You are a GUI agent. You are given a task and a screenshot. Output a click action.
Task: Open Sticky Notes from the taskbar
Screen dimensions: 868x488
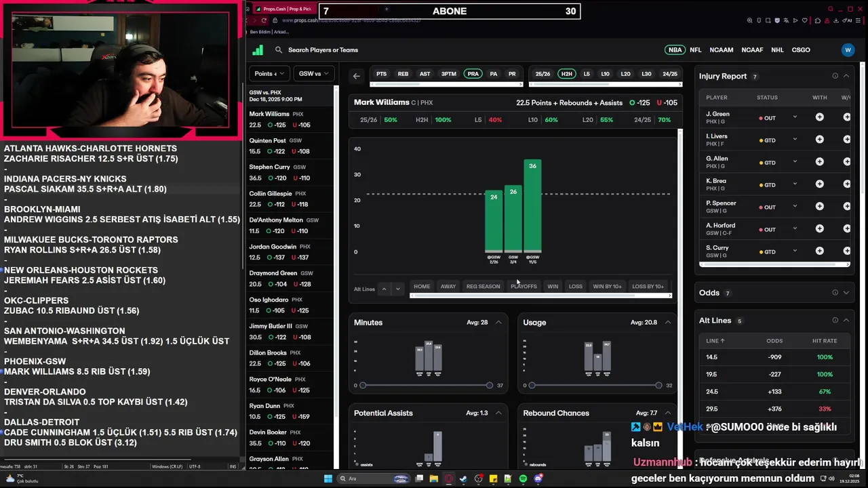pyautogui.click(x=494, y=479)
